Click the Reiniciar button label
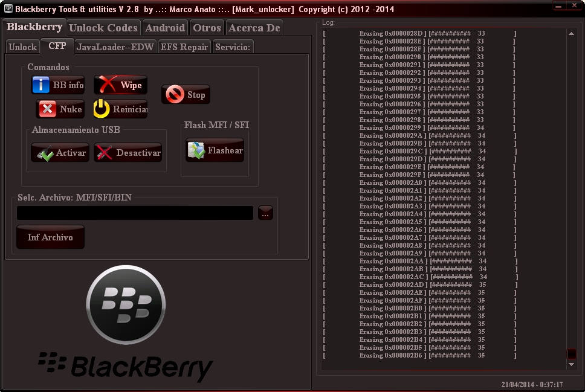The height and width of the screenshot is (392, 585). pos(130,109)
